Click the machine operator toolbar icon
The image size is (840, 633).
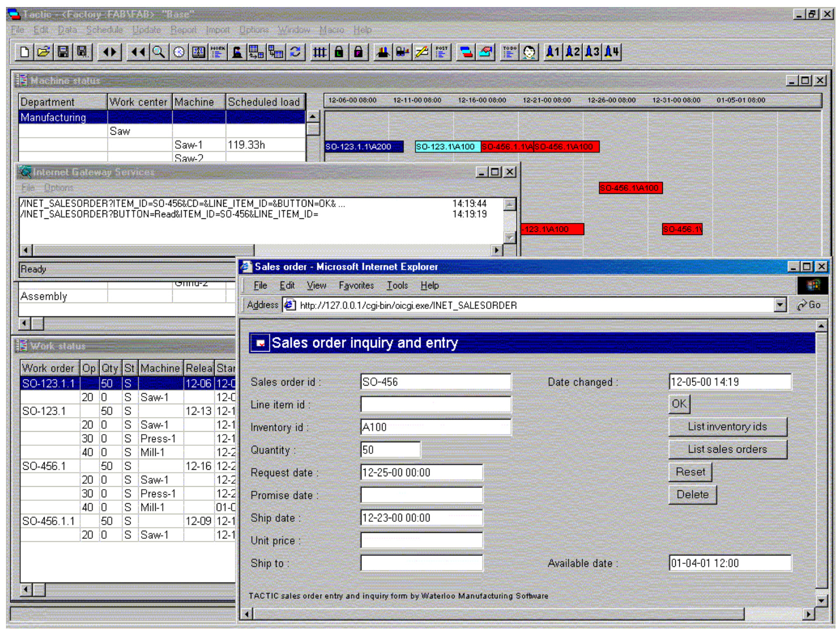pyautogui.click(x=237, y=52)
